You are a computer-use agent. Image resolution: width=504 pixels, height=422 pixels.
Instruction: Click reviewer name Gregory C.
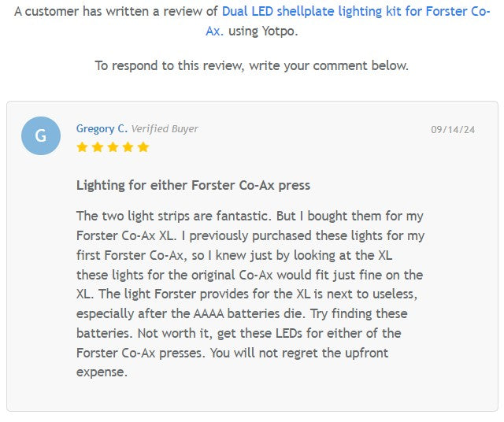click(x=102, y=128)
